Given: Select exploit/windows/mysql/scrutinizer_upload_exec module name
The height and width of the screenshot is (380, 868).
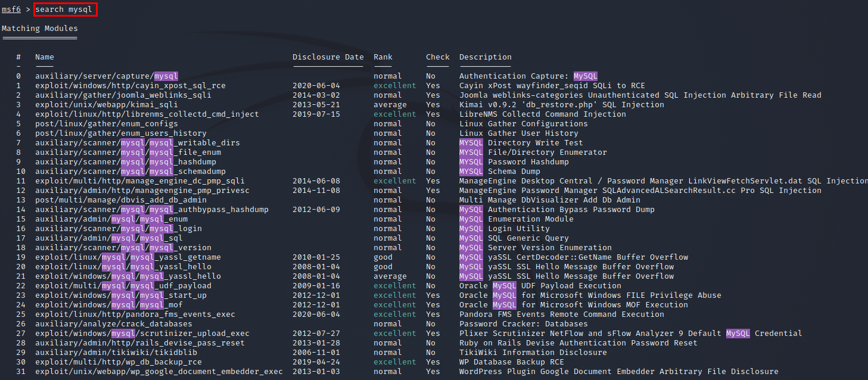Looking at the screenshot, I should [142, 334].
